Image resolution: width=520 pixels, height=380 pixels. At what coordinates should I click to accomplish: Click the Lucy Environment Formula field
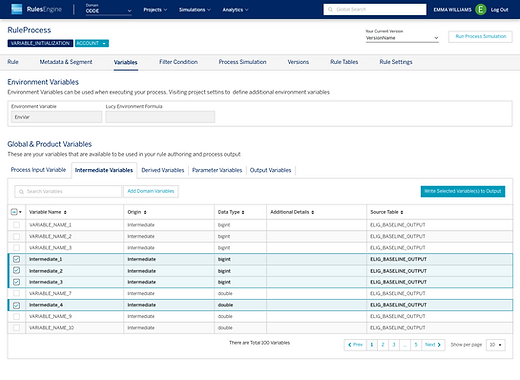160,117
